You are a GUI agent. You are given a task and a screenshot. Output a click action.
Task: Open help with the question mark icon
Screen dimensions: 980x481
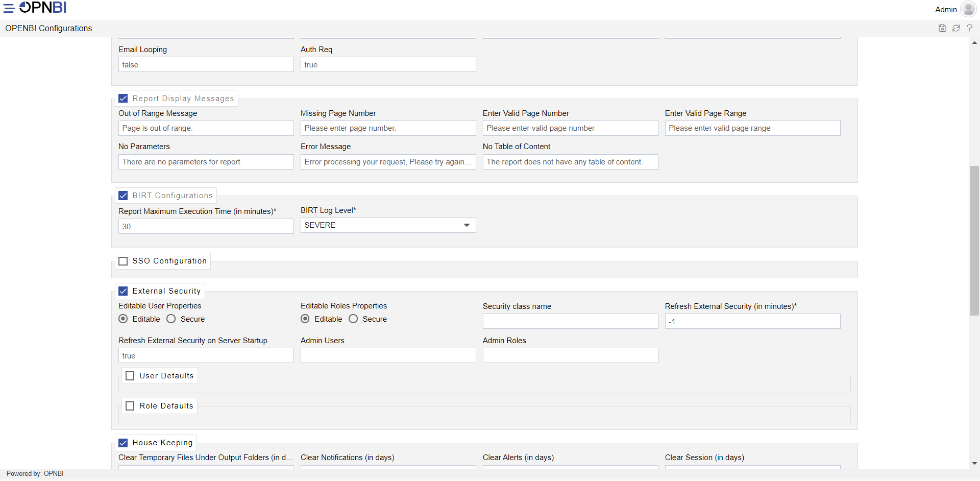pyautogui.click(x=969, y=28)
